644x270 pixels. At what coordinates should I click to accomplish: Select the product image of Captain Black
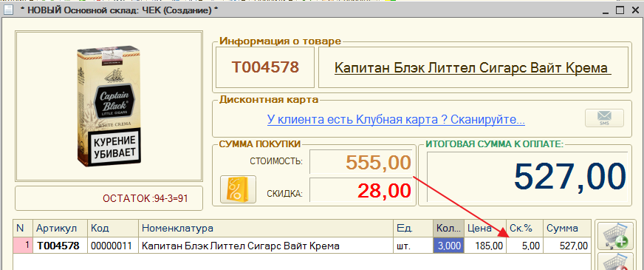pyautogui.click(x=109, y=106)
